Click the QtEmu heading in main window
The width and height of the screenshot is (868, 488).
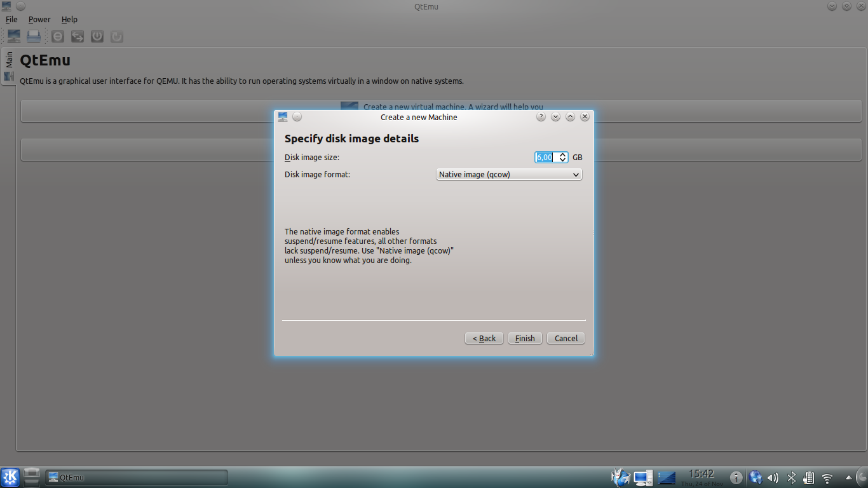(45, 60)
